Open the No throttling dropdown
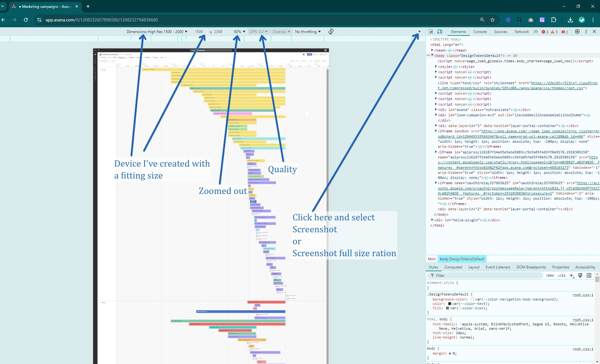 308,31
